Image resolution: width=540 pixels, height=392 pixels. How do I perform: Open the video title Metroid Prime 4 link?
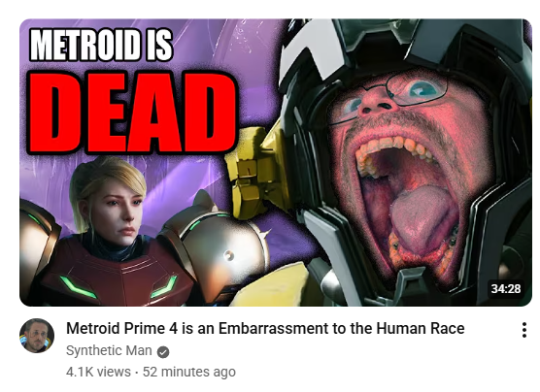265,328
